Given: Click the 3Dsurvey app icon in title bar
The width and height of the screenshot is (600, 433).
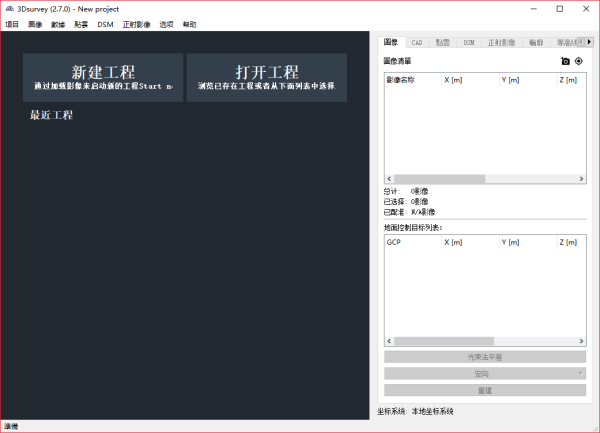Looking at the screenshot, I should [9, 8].
